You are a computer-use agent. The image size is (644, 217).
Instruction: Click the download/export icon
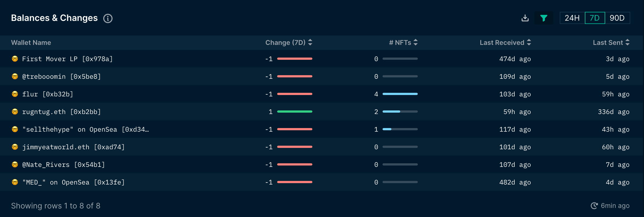(525, 18)
